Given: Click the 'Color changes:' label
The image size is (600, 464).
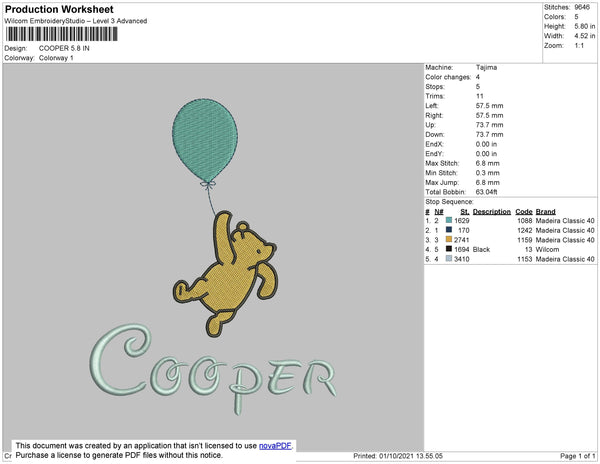Looking at the screenshot, I should [448, 77].
